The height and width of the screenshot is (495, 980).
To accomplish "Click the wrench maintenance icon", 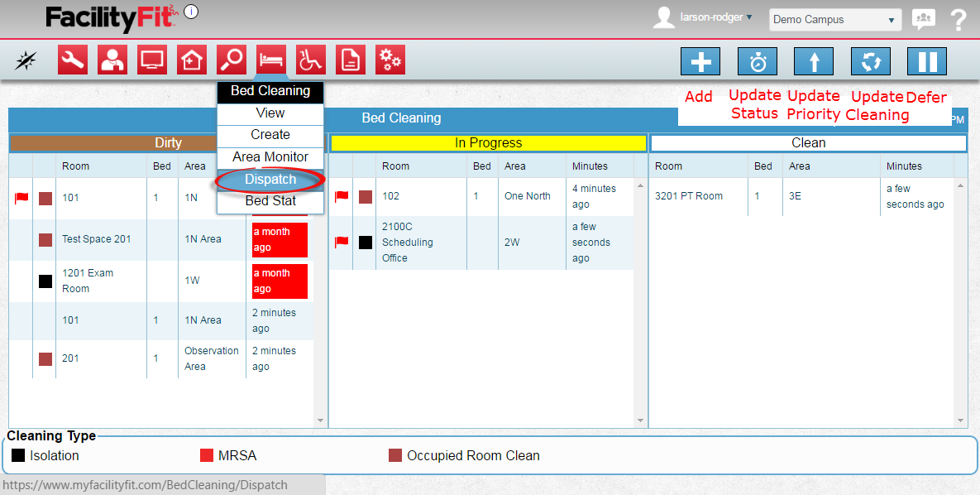I will (73, 60).
